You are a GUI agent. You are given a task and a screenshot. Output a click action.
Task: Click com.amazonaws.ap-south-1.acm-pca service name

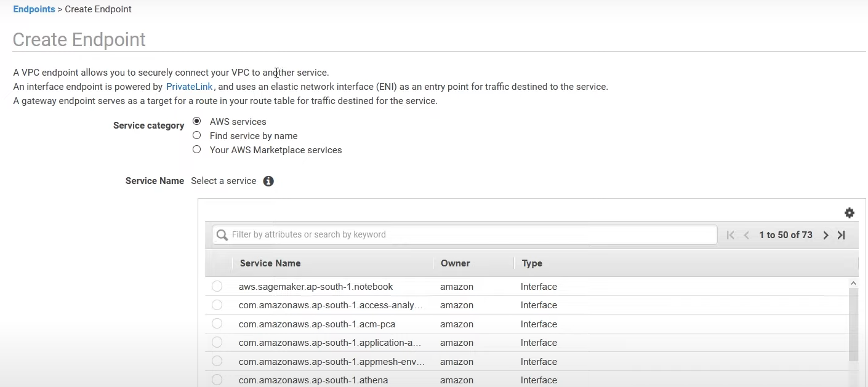[x=317, y=324]
